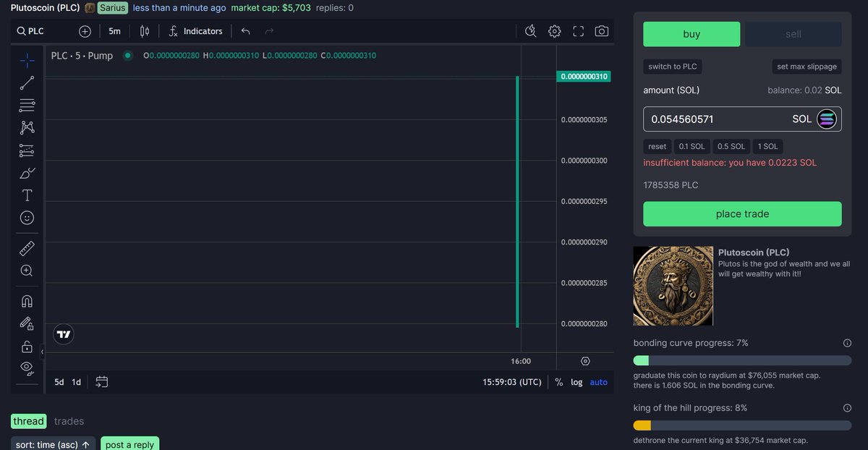The width and height of the screenshot is (868, 450).
Task: Select the pattern drawing tool
Action: 27,127
